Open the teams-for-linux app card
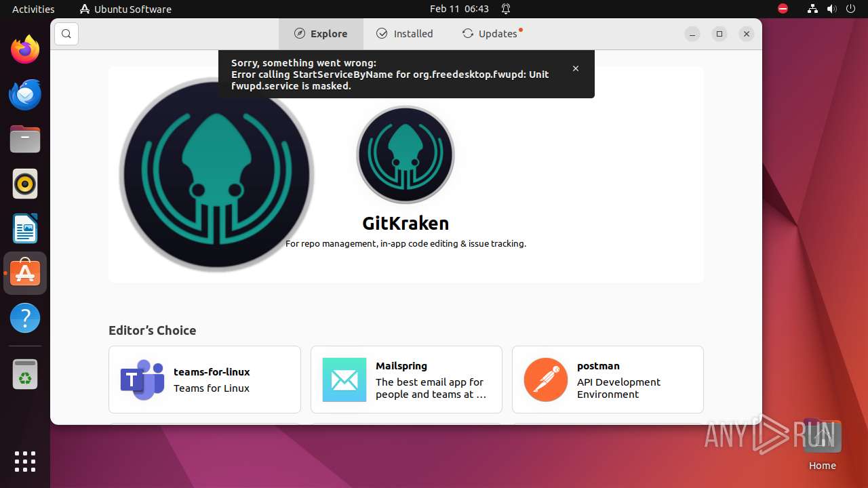This screenshot has width=868, height=488. (x=204, y=380)
